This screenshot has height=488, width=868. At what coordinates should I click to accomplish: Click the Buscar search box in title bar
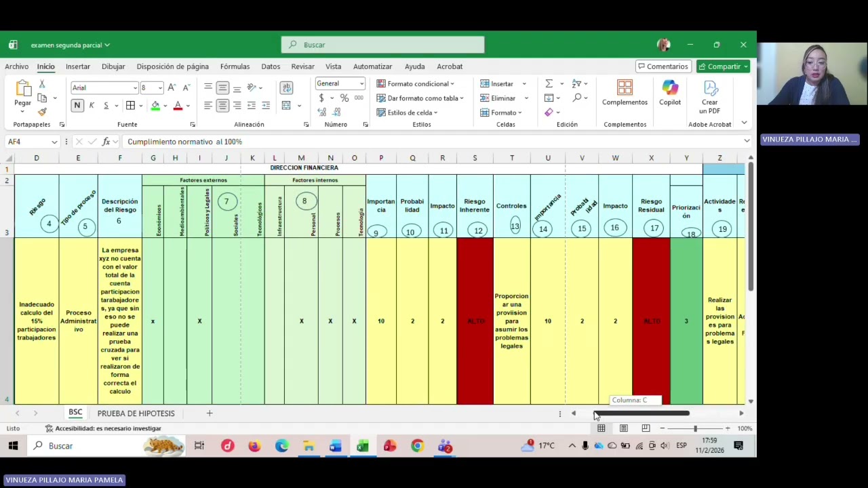pos(382,45)
